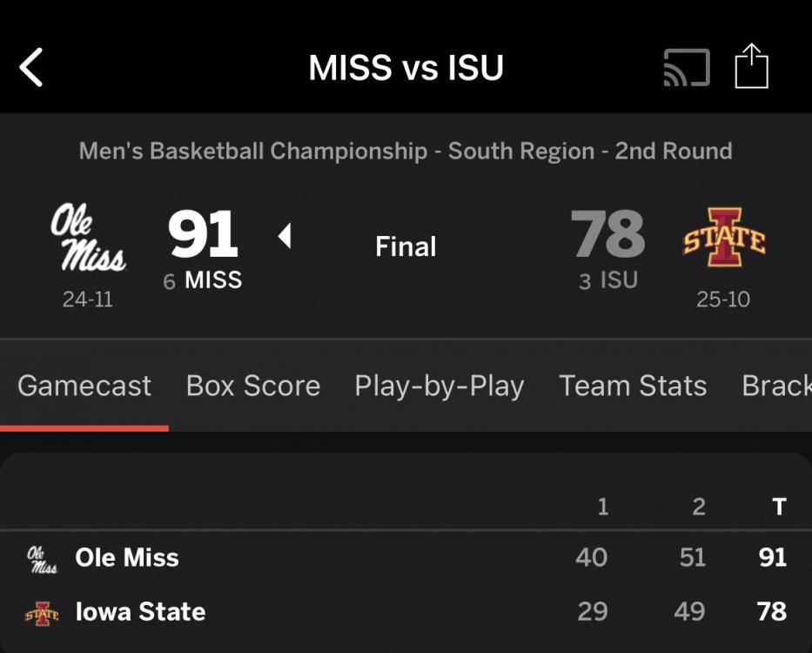Tap small Ole Miss logo in linescore

pyautogui.click(x=42, y=559)
